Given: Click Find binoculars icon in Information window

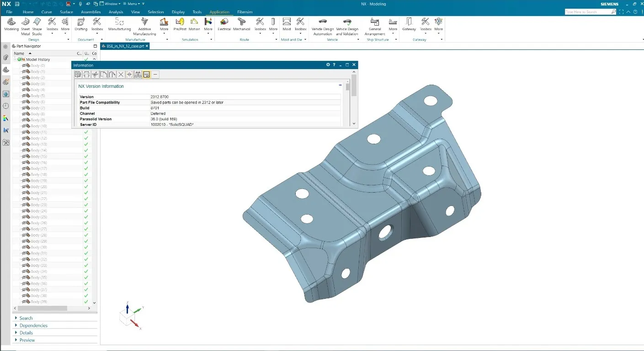Looking at the screenshot, I should click(138, 74).
